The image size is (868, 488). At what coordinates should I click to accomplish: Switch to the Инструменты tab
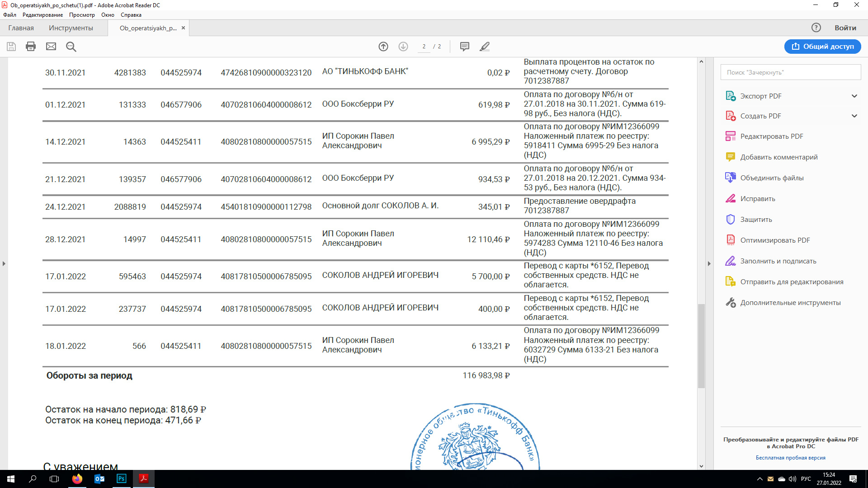pyautogui.click(x=71, y=28)
